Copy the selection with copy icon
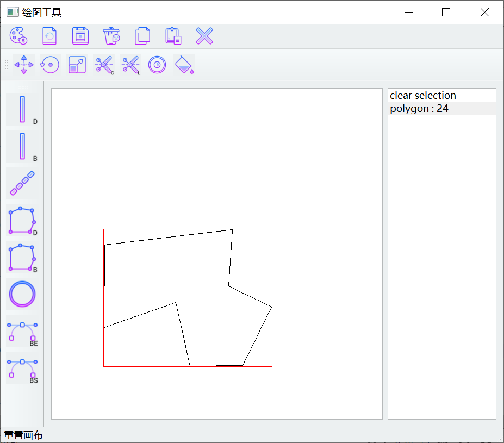Image resolution: width=504 pixels, height=443 pixels. 142,36
